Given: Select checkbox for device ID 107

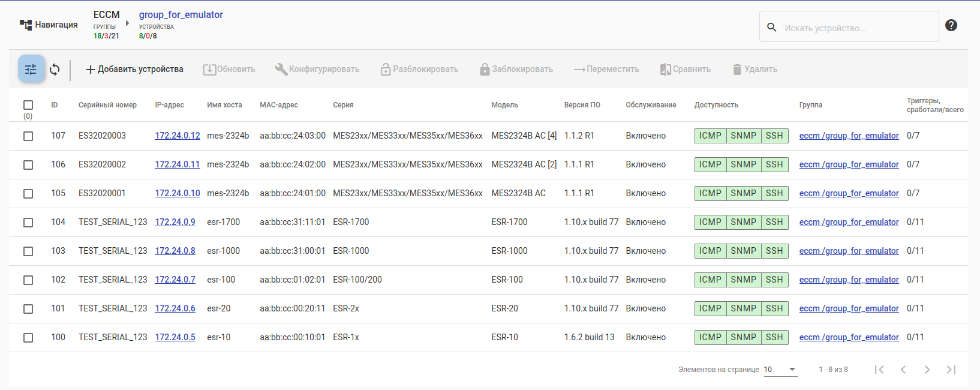Looking at the screenshot, I should tap(28, 136).
